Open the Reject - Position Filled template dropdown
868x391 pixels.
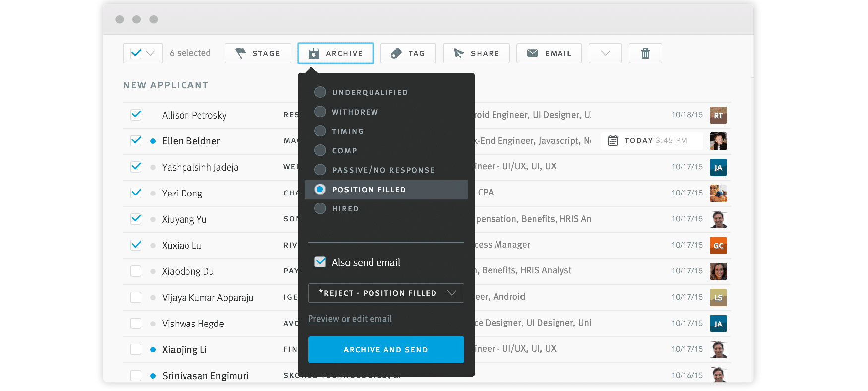click(x=386, y=293)
